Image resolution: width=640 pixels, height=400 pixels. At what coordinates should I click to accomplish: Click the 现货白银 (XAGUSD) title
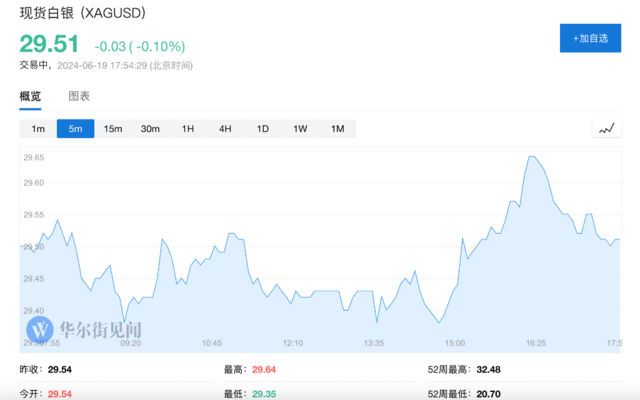click(82, 14)
